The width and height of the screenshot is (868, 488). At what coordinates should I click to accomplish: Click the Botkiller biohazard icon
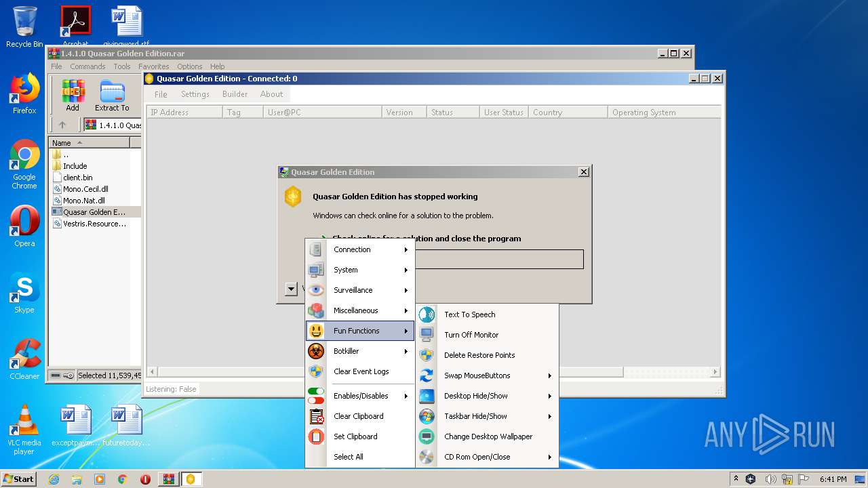pos(316,351)
